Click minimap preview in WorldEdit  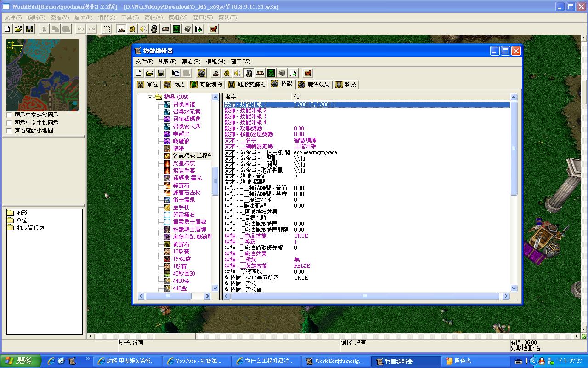[42, 75]
